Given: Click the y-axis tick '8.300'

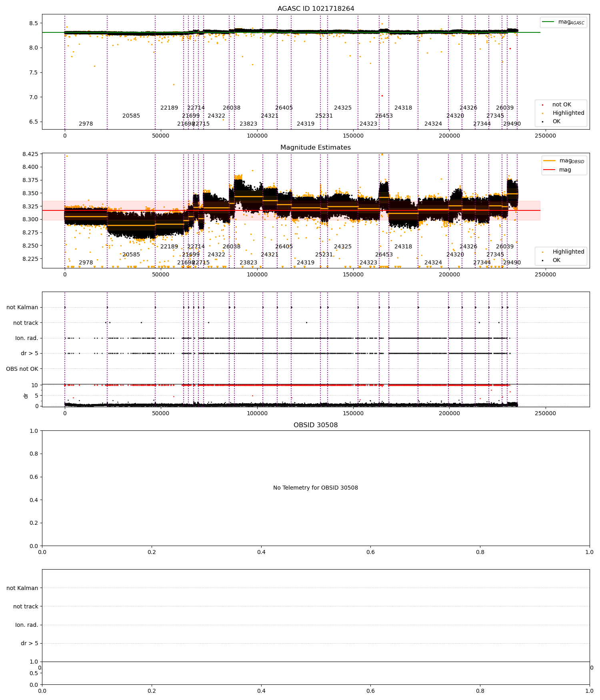Looking at the screenshot, I should point(30,220).
